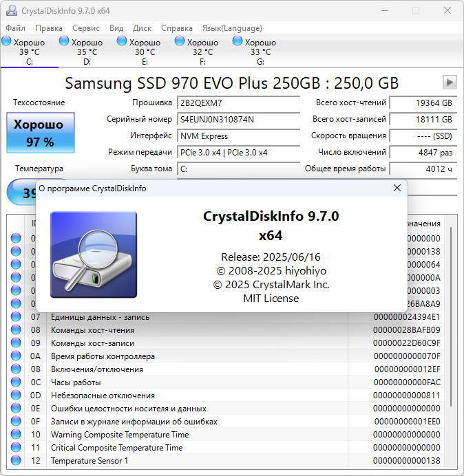Click the blue orb in row 0C

[x=16, y=382]
